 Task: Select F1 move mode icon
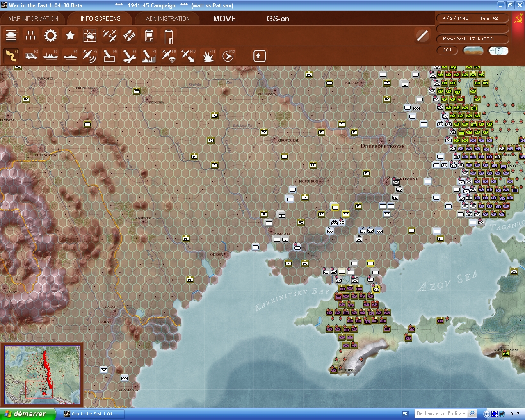coord(11,56)
